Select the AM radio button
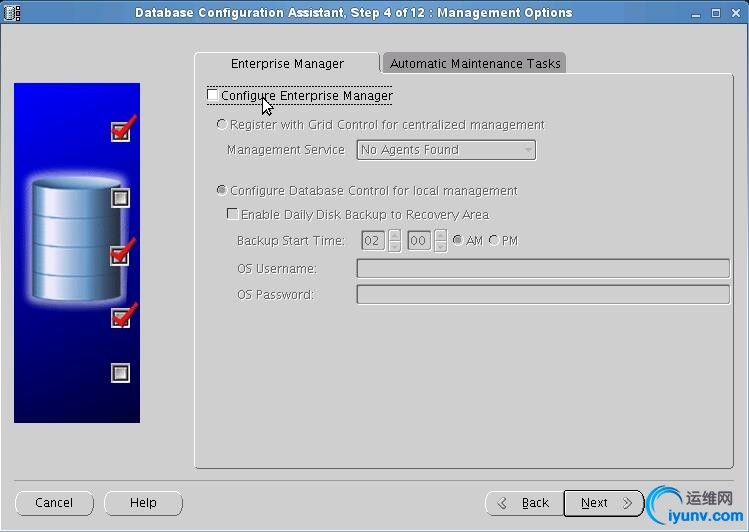The height and width of the screenshot is (532, 749). point(457,240)
